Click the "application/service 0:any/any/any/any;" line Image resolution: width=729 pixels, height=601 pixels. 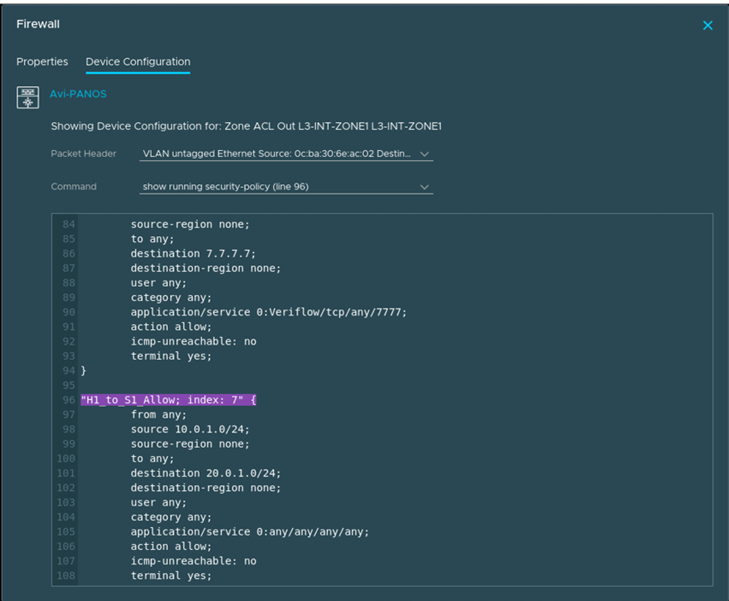point(249,531)
